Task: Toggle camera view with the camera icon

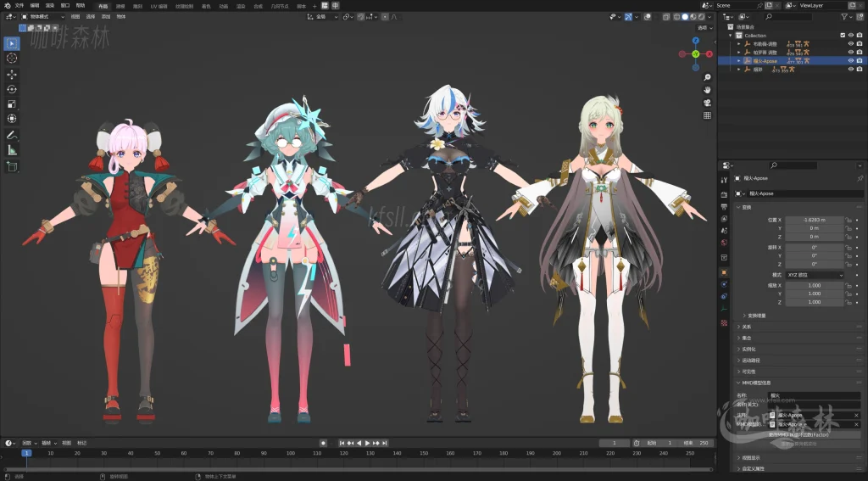Action: pos(707,103)
